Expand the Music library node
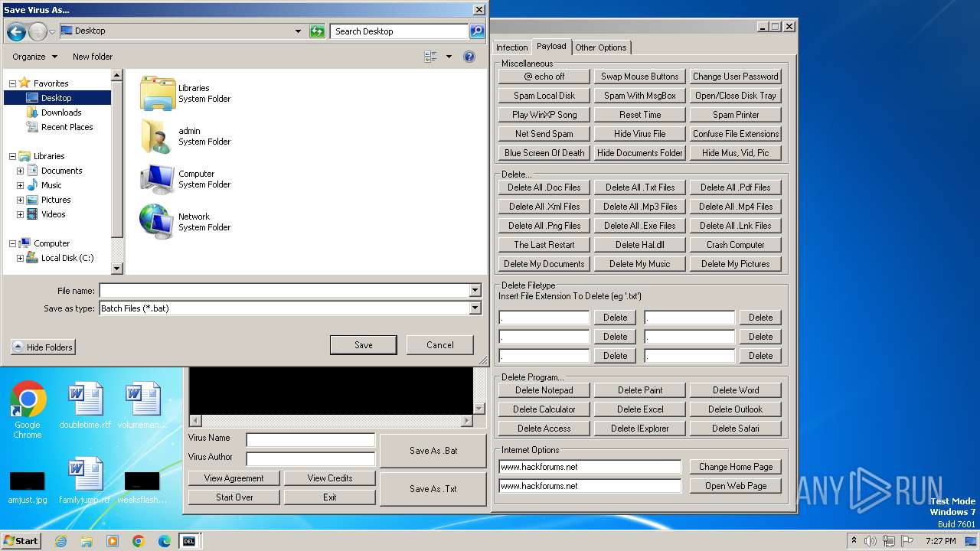The image size is (980, 551). tap(20, 185)
